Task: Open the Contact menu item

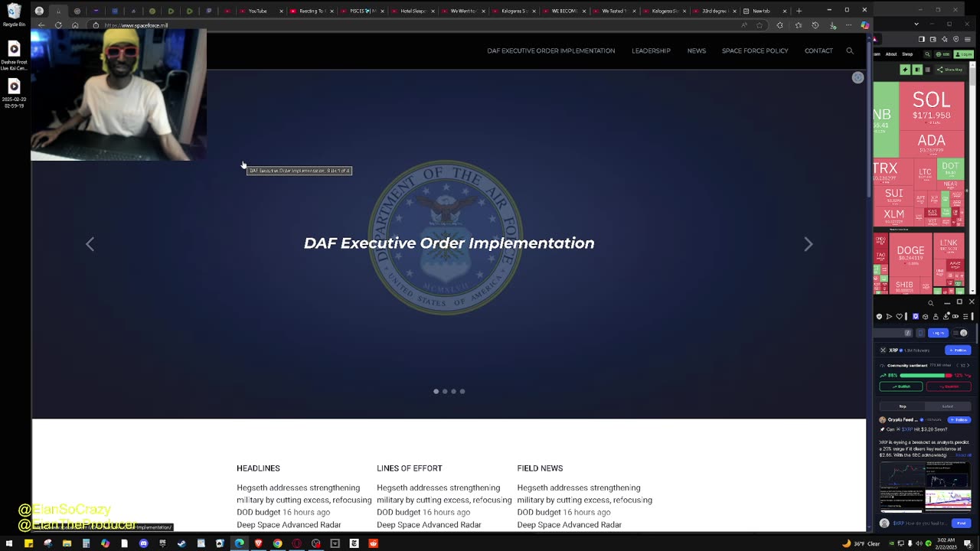Action: click(x=818, y=51)
